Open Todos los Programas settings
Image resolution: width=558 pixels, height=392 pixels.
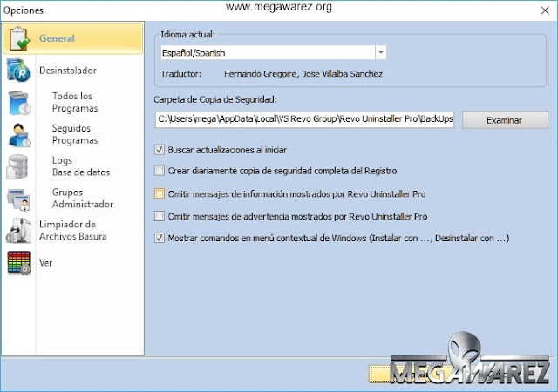(75, 102)
